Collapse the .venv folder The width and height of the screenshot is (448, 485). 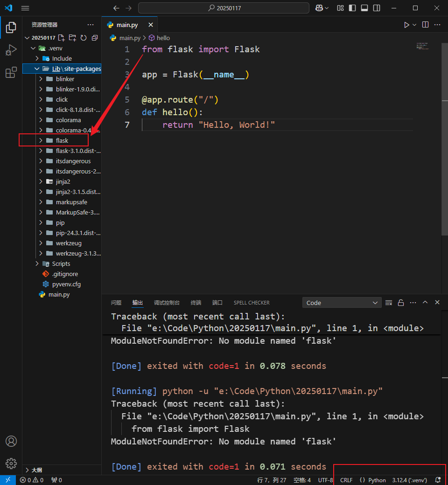[x=33, y=48]
